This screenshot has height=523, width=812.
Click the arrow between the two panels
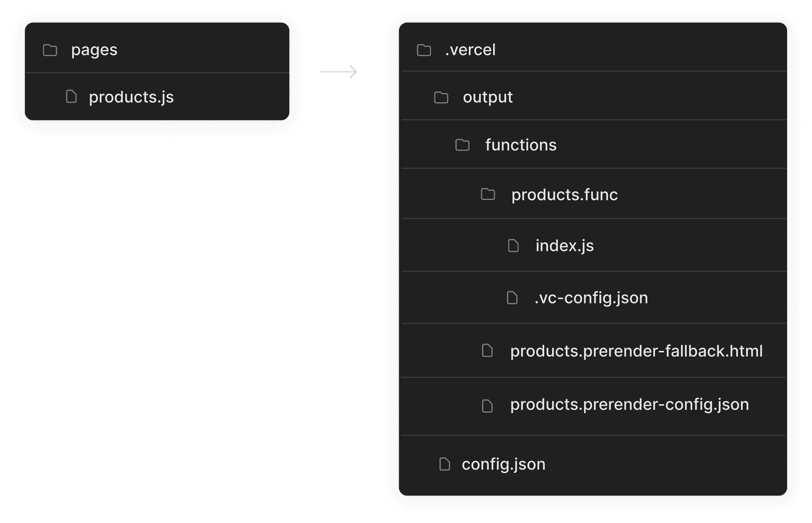coord(338,72)
